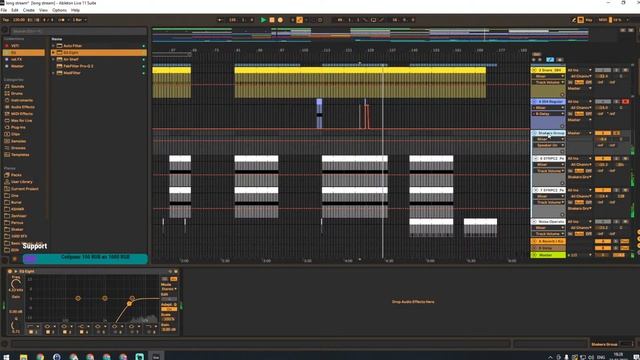Open the Mixer chooser on Drums track
Viewport: 640px width, 360px height.
[549, 76]
